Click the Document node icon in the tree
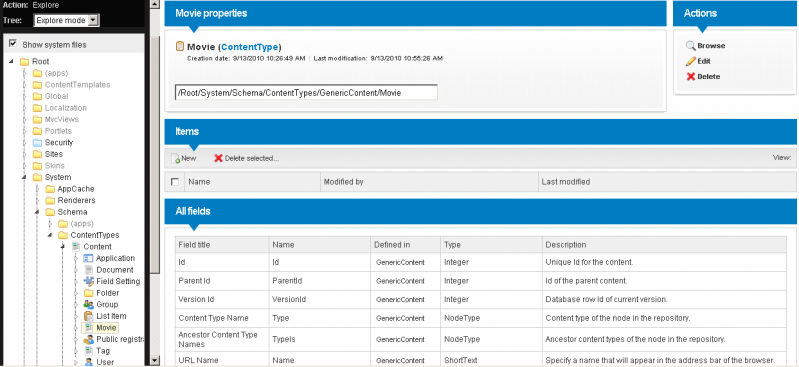This screenshot has width=799, height=367. pyautogui.click(x=88, y=270)
